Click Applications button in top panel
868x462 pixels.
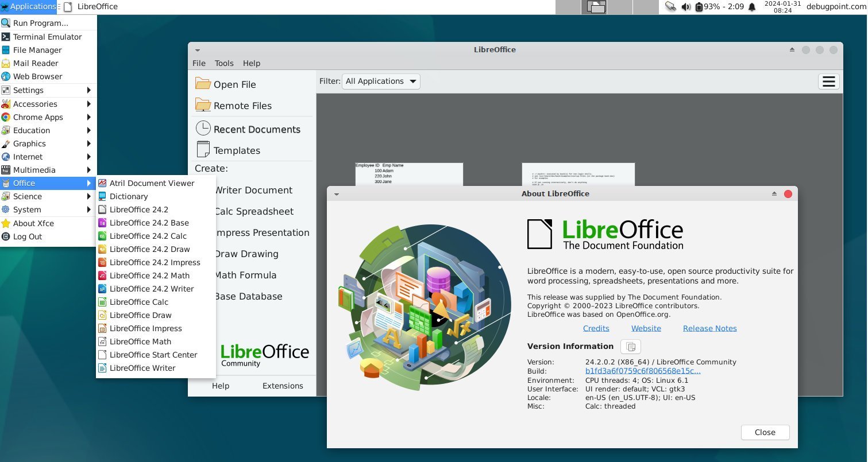tap(29, 7)
